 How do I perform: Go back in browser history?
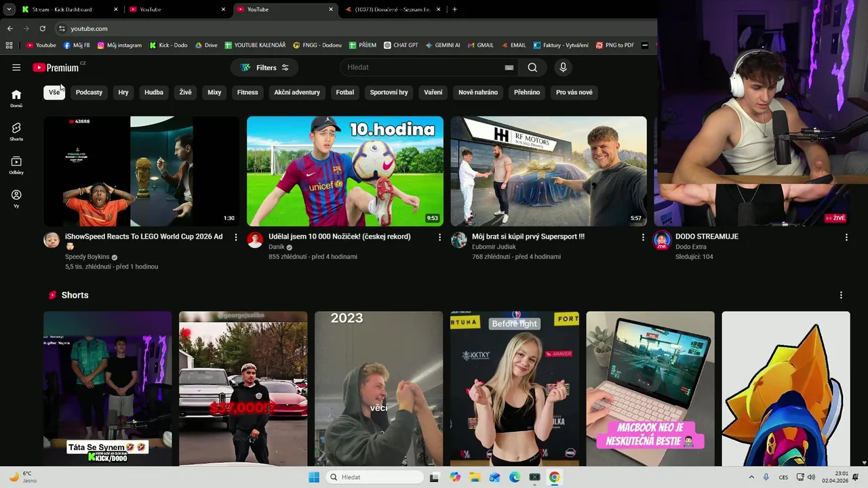(x=9, y=28)
